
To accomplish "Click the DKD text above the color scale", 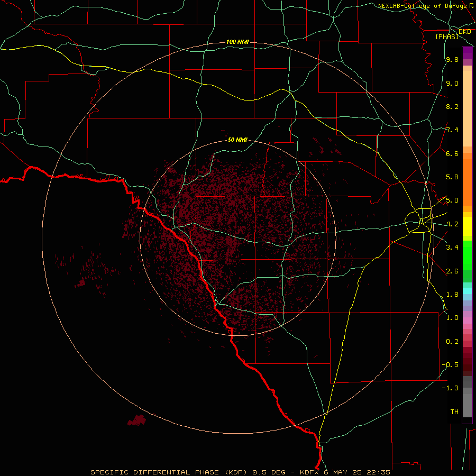I will coord(464,32).
